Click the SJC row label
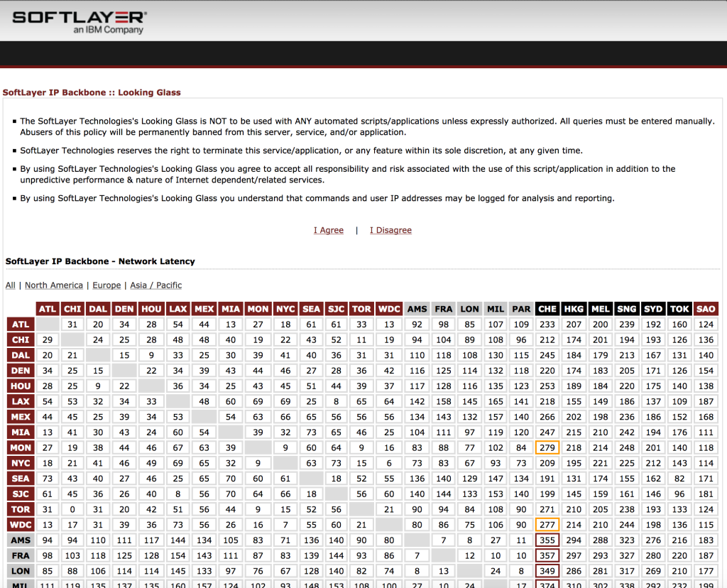 tap(21, 494)
